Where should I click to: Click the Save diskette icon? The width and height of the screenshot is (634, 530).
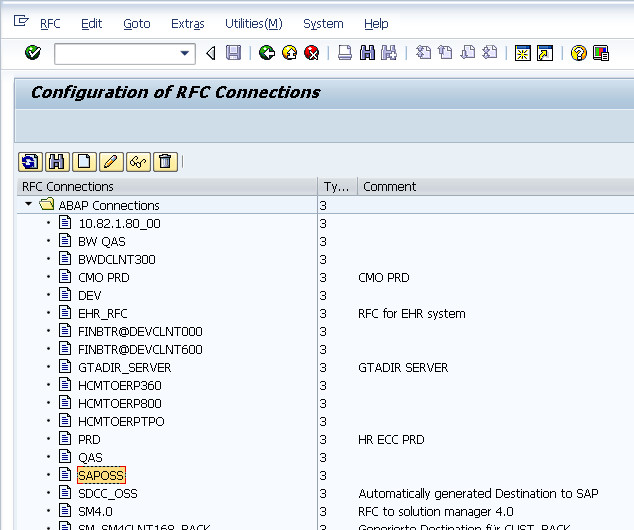[x=233, y=53]
